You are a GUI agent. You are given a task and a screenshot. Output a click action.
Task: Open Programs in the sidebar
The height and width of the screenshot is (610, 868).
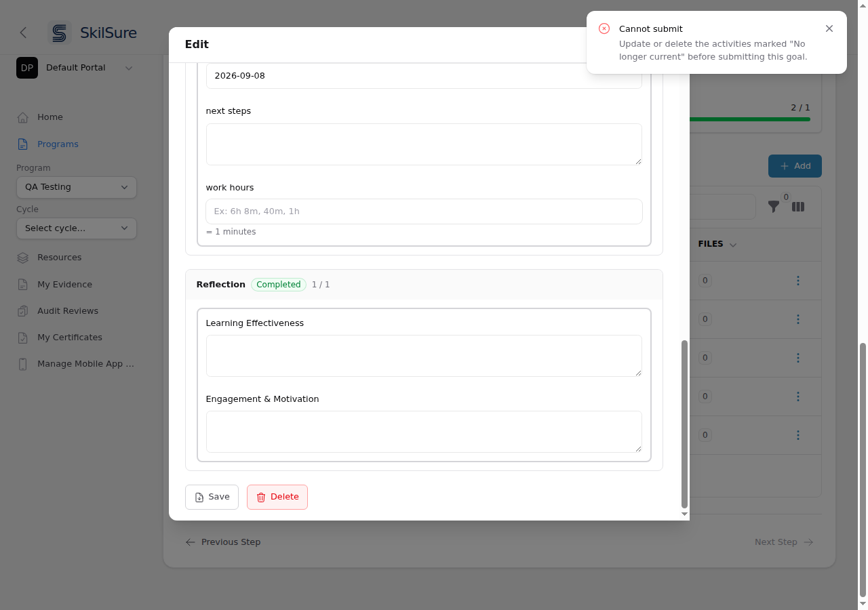pos(58,144)
